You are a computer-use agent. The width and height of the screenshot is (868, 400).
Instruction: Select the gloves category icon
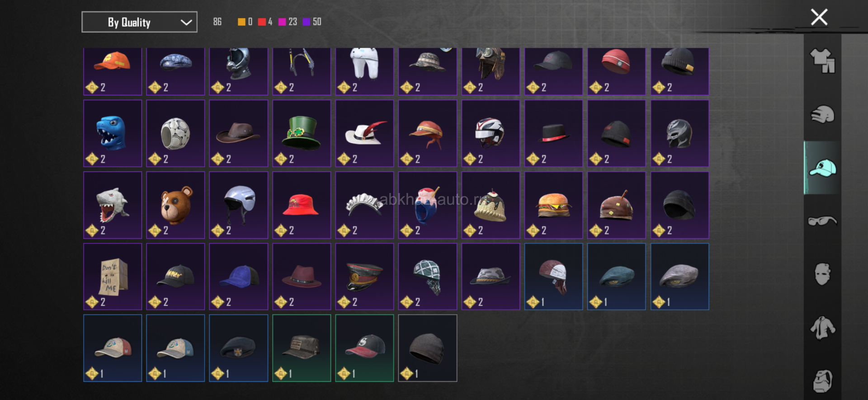pos(822,114)
